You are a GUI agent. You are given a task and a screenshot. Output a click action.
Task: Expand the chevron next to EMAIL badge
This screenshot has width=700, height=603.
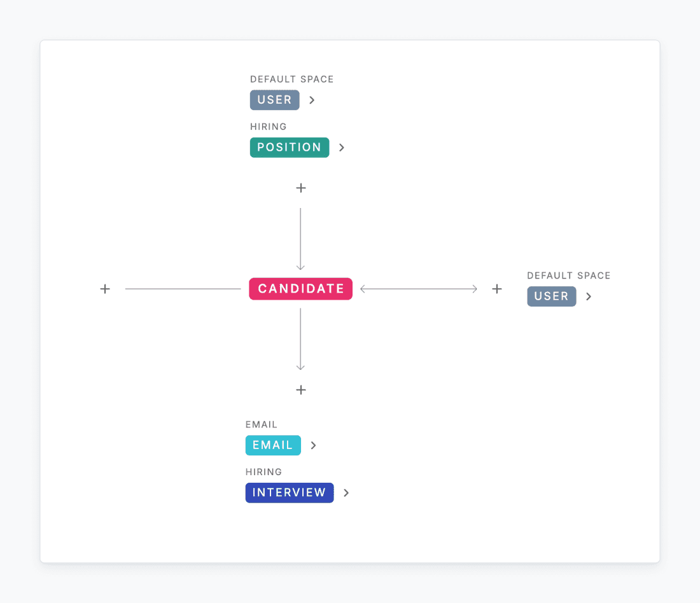(x=313, y=445)
